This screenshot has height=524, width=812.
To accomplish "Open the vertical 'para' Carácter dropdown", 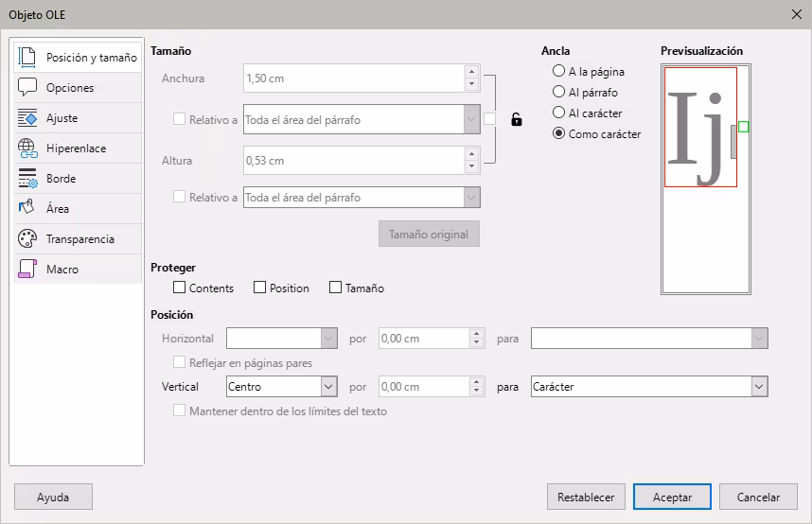I will (758, 387).
